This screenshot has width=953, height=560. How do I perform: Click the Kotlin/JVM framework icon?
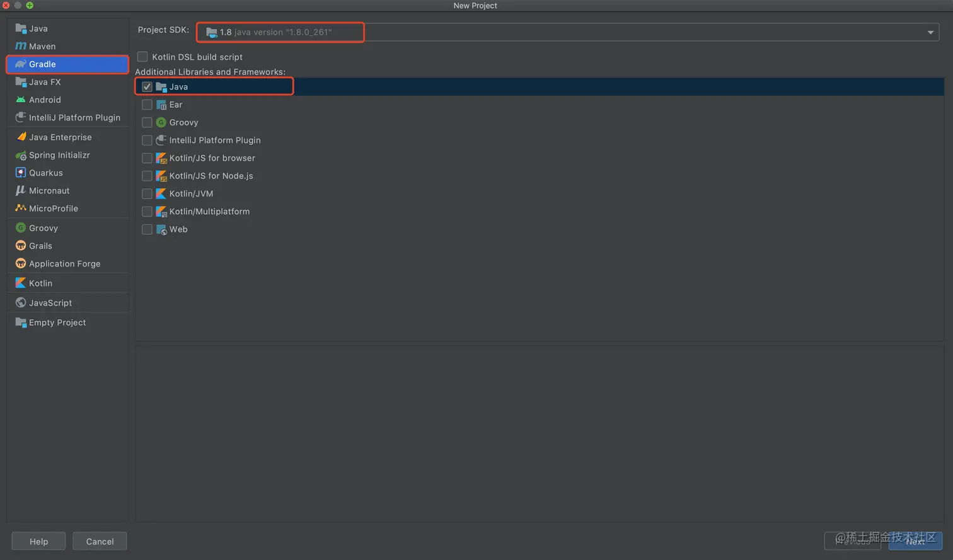point(161,193)
